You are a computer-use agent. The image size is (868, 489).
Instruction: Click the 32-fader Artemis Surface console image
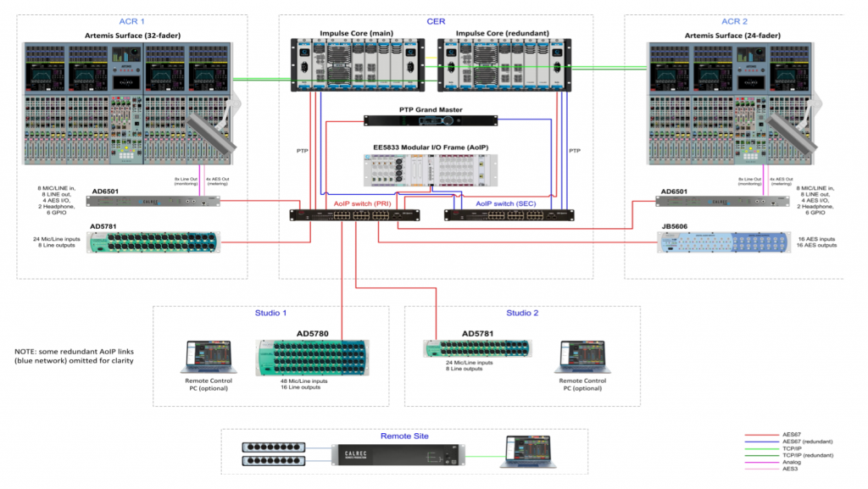pyautogui.click(x=131, y=103)
